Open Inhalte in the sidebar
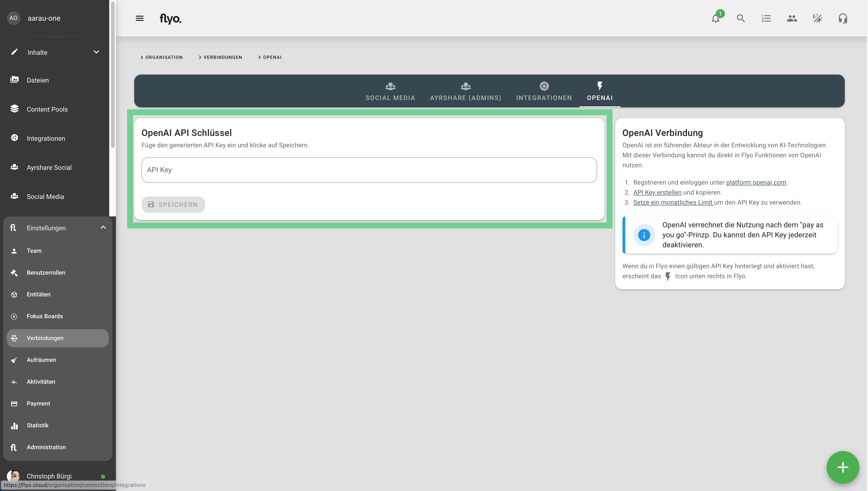Viewport: 868px width, 491px height. pyautogui.click(x=55, y=52)
